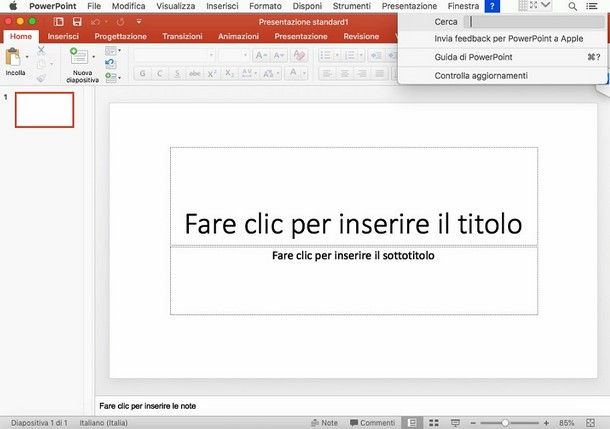Screen dimensions: 610x429
Task: Open the font name combo box
Action: coord(175,56)
